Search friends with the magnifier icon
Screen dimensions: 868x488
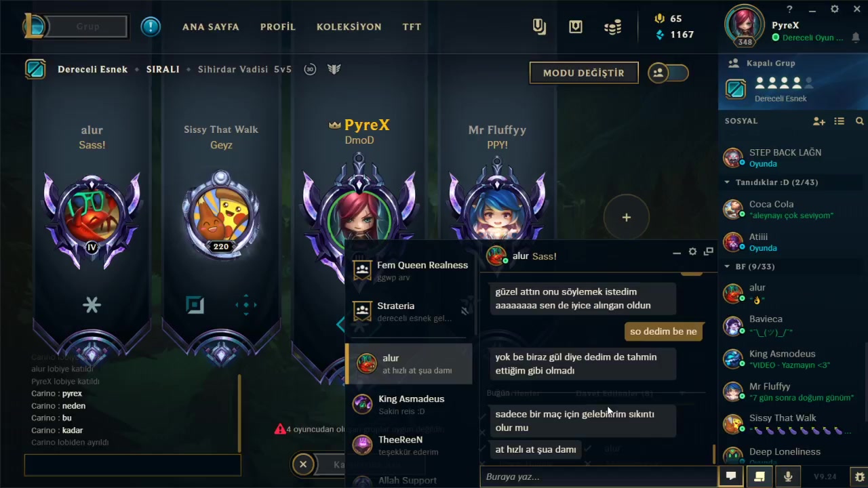(860, 121)
